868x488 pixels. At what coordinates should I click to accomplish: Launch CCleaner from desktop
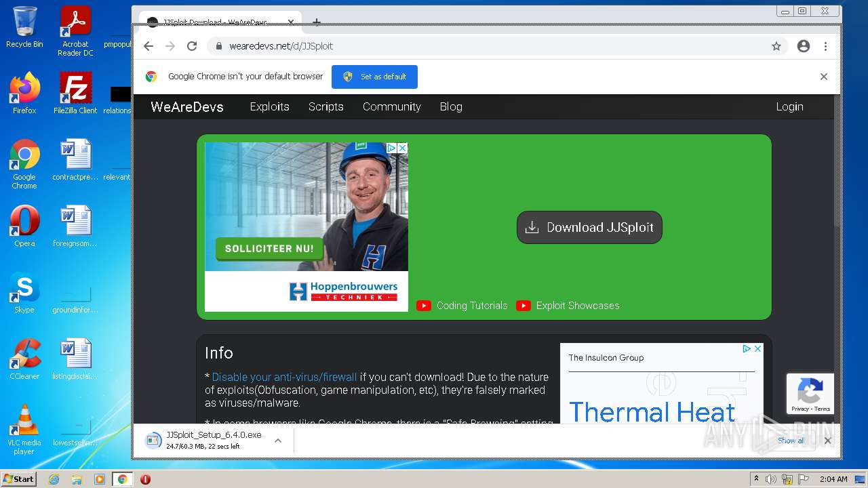click(x=24, y=359)
